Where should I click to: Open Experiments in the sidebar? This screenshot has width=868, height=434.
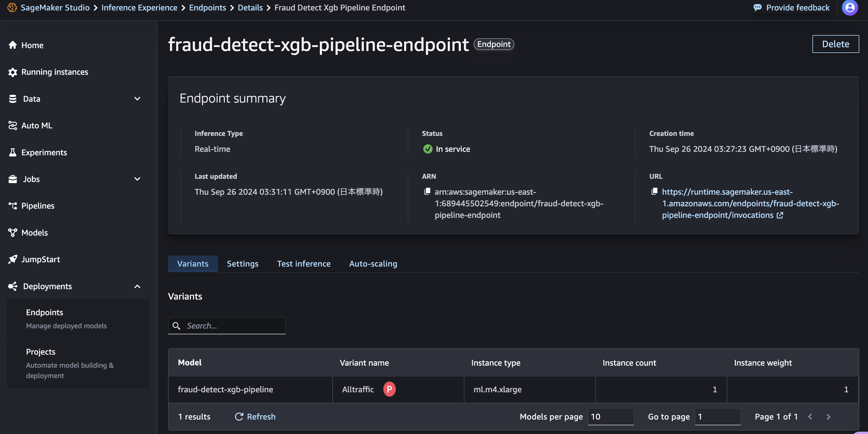point(44,153)
